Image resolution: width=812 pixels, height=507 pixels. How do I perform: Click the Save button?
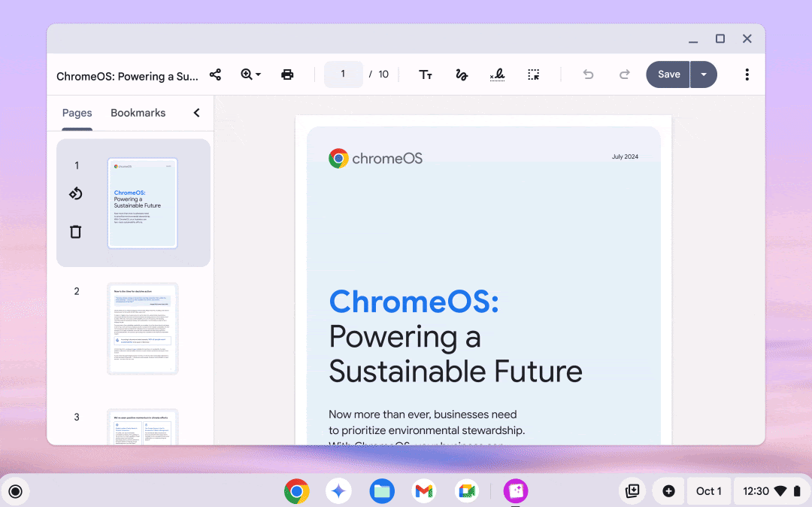pos(668,74)
